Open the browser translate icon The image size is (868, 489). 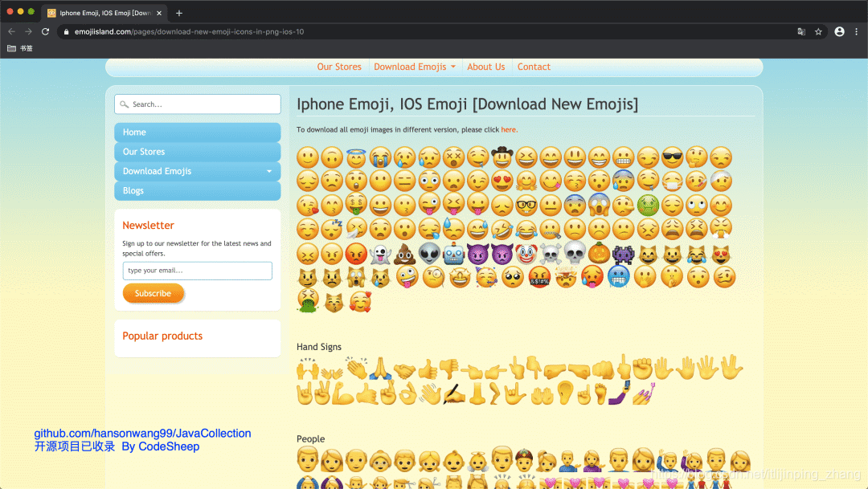coord(801,31)
